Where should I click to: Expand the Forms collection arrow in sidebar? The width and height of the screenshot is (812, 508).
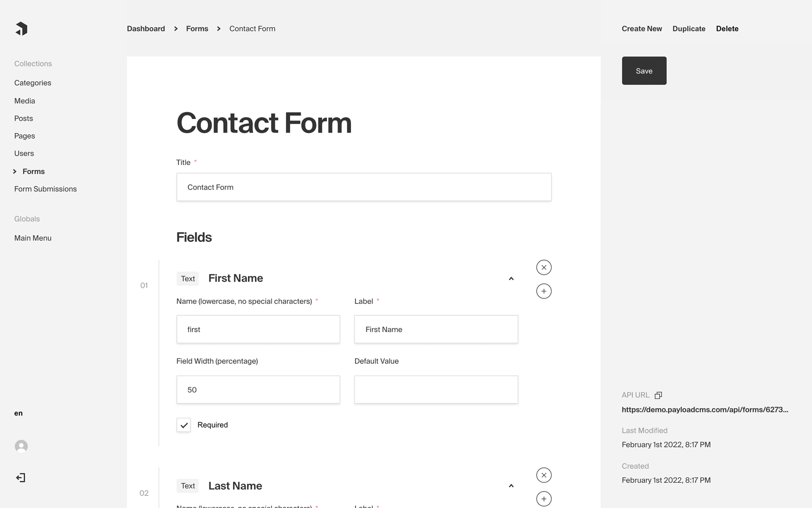[x=14, y=171]
